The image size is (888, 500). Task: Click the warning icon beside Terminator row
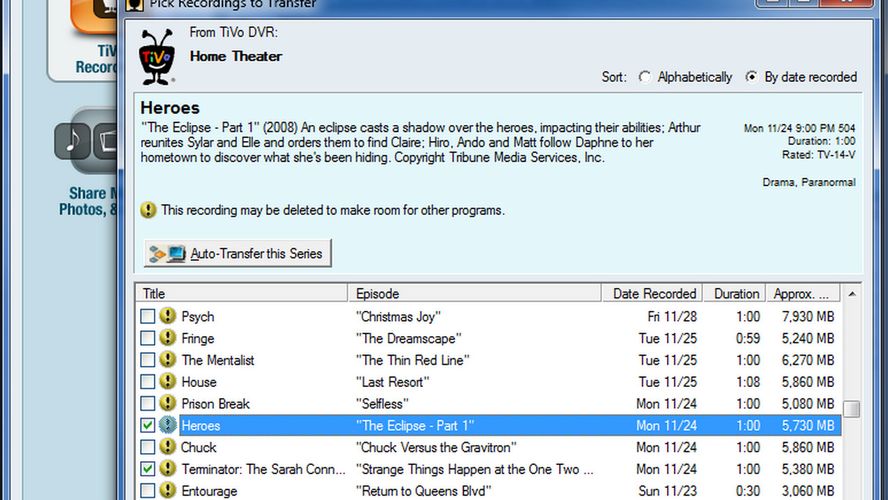[x=167, y=468]
